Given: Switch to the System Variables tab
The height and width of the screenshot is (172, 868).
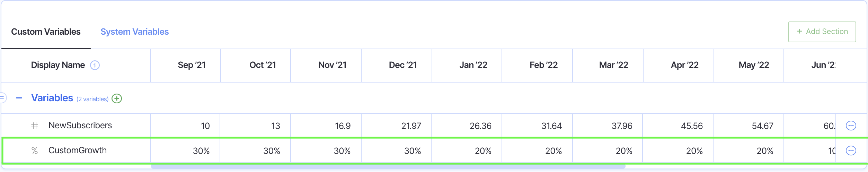Looking at the screenshot, I should [134, 32].
